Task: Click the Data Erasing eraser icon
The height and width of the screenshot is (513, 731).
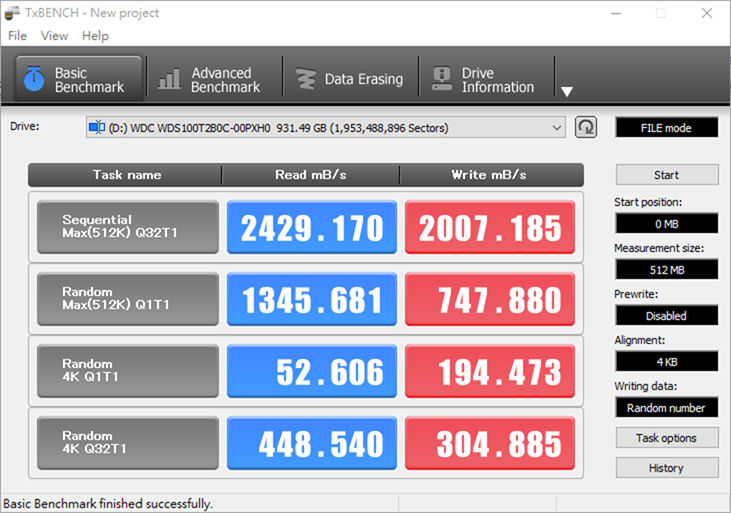Action: pos(305,79)
